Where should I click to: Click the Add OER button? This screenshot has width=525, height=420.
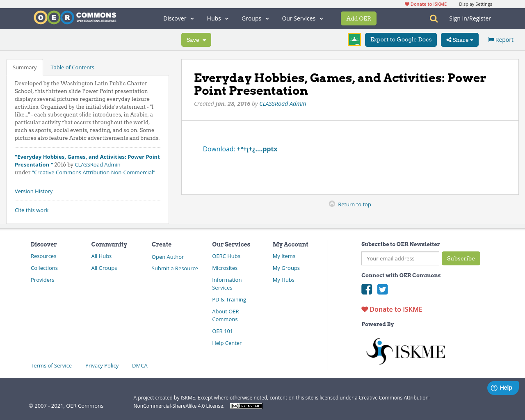click(x=358, y=18)
